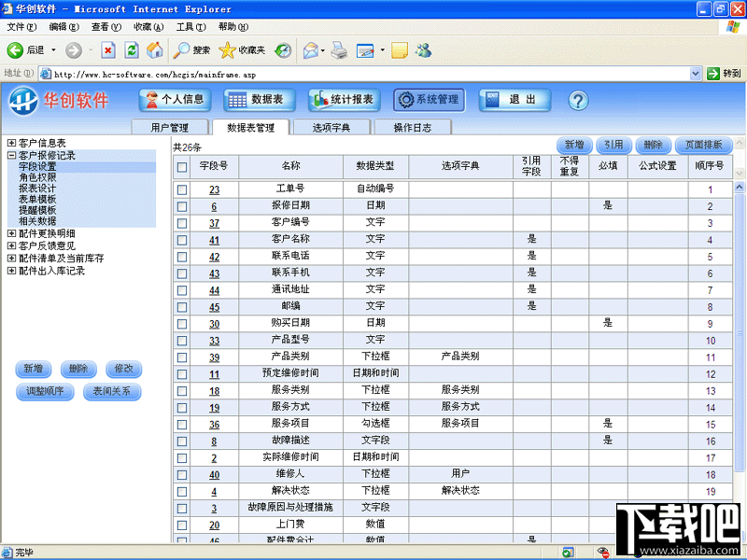The height and width of the screenshot is (560, 747).
Task: Expand the 配件清单及当前库存 tree node
Action: [x=11, y=259]
